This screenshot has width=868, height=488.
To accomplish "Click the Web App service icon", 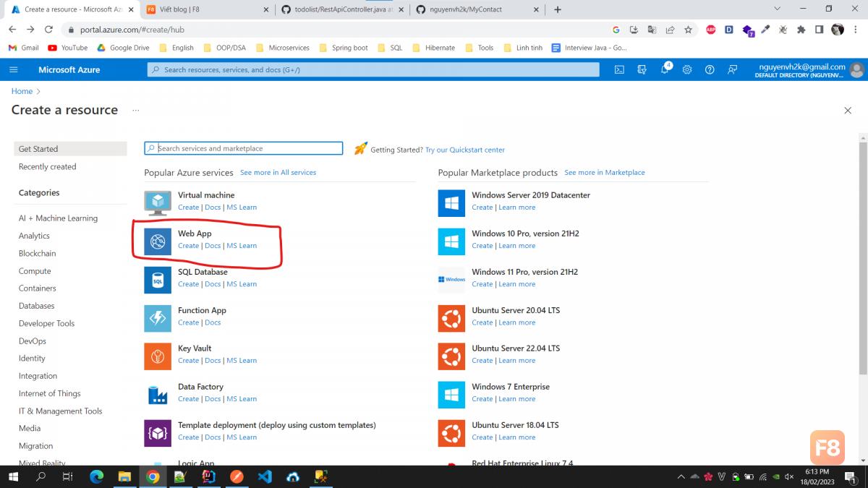I will 158,241.
